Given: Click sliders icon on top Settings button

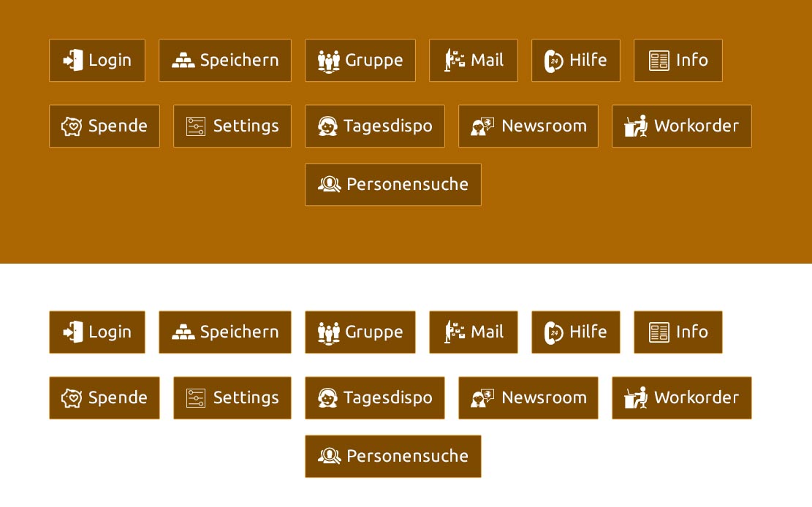Looking at the screenshot, I should coord(196,126).
